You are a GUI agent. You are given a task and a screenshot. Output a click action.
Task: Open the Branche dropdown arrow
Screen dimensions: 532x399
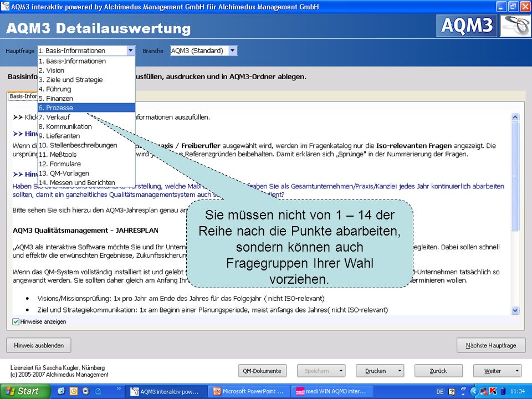tap(232, 50)
